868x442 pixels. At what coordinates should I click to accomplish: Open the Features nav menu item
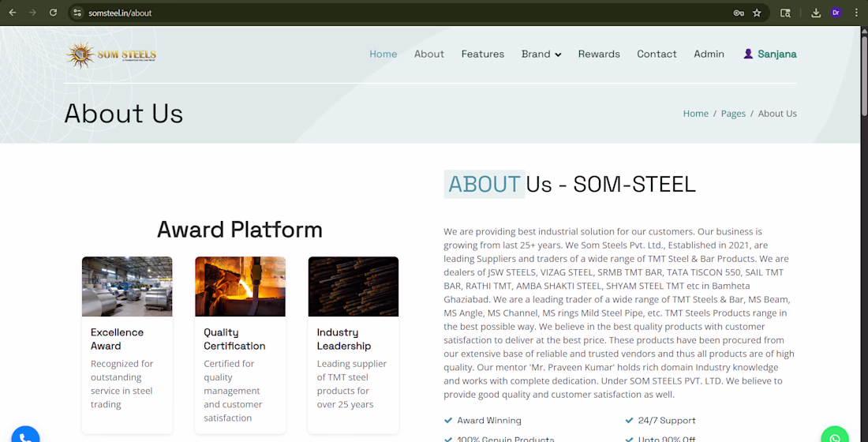[483, 54]
